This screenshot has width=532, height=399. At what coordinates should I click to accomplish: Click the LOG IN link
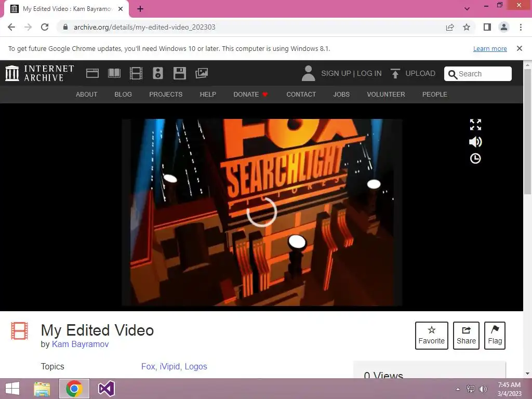click(x=369, y=73)
